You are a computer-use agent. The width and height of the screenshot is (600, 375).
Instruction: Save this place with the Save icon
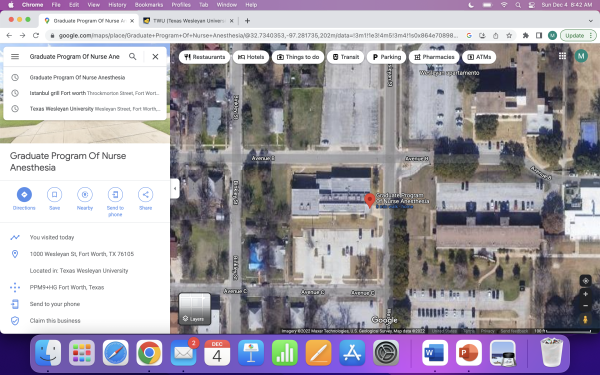tap(54, 194)
